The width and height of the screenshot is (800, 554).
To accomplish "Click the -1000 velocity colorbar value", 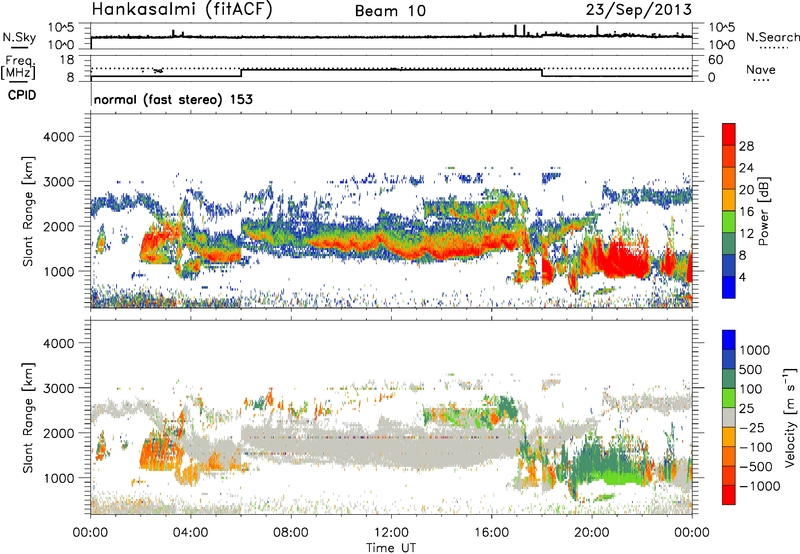I will tap(760, 486).
